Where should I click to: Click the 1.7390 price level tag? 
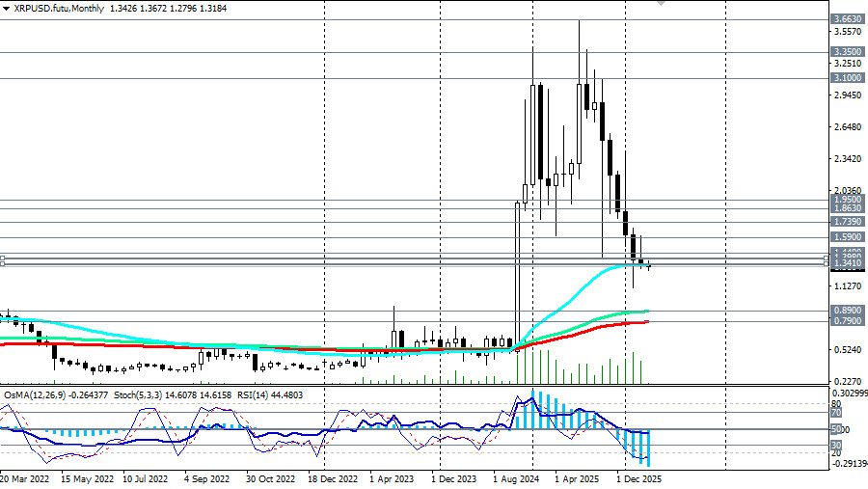pos(848,222)
